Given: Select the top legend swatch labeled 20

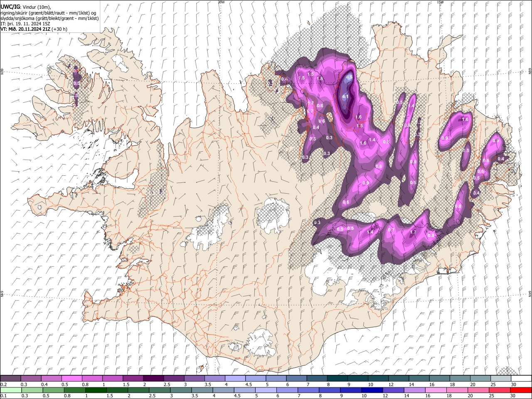Looking at the screenshot, I should [480, 379].
